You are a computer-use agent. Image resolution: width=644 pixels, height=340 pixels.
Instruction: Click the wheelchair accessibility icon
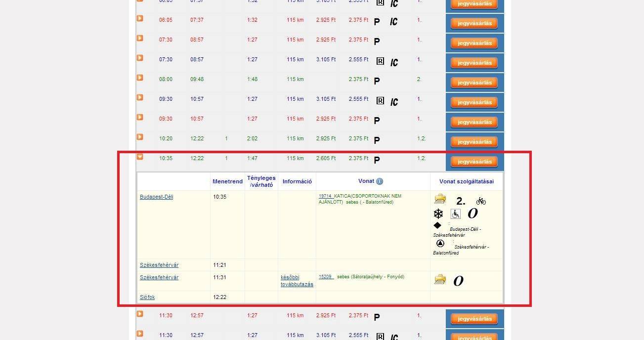point(455,213)
